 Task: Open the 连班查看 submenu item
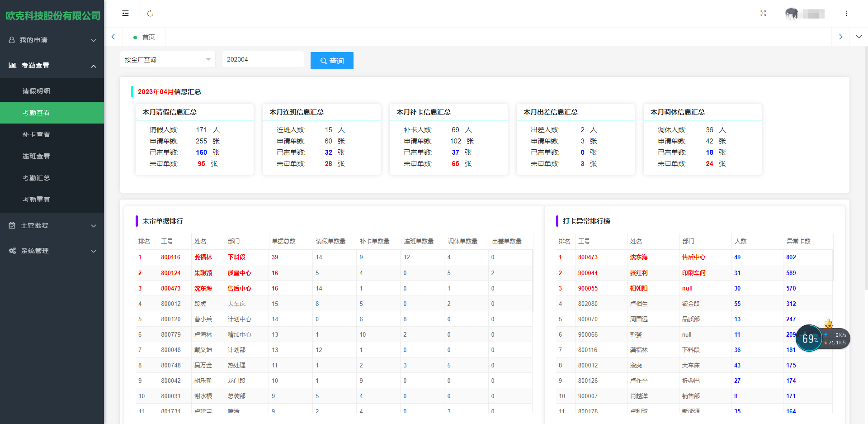52,156
